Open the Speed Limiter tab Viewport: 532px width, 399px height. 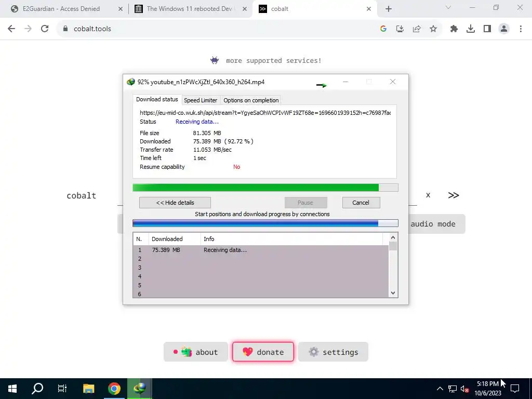201,100
